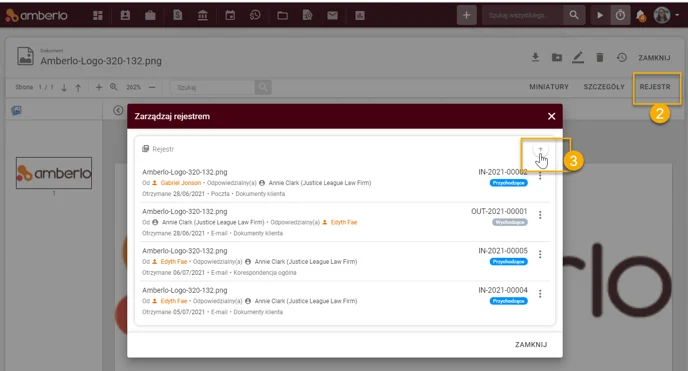Viewport: 688px width, 371px height.
Task: Edit the document with pencil icon
Action: click(x=578, y=57)
